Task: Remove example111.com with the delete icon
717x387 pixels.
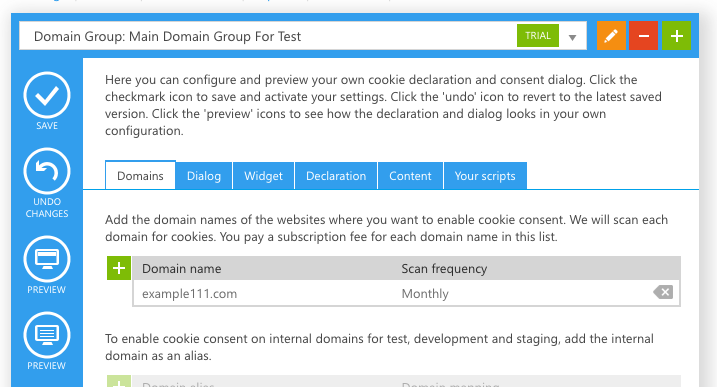Action: point(663,292)
